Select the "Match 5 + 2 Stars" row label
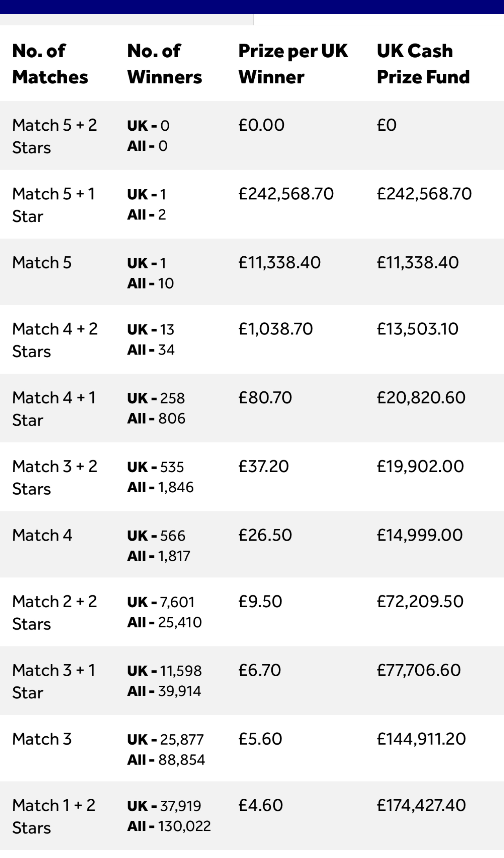Image resolution: width=504 pixels, height=858 pixels. click(55, 136)
